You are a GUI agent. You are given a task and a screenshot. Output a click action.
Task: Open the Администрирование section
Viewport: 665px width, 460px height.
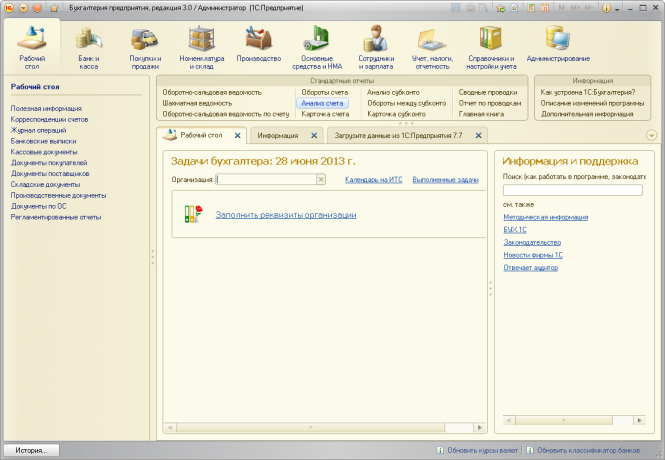(558, 44)
